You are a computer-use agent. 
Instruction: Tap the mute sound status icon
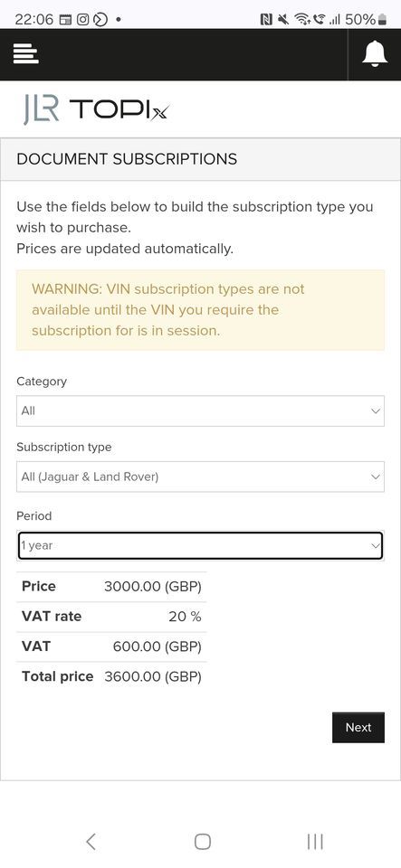pyautogui.click(x=283, y=20)
